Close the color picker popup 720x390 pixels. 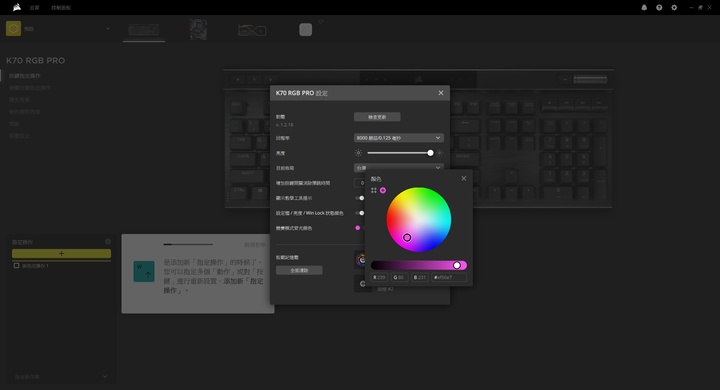(464, 178)
